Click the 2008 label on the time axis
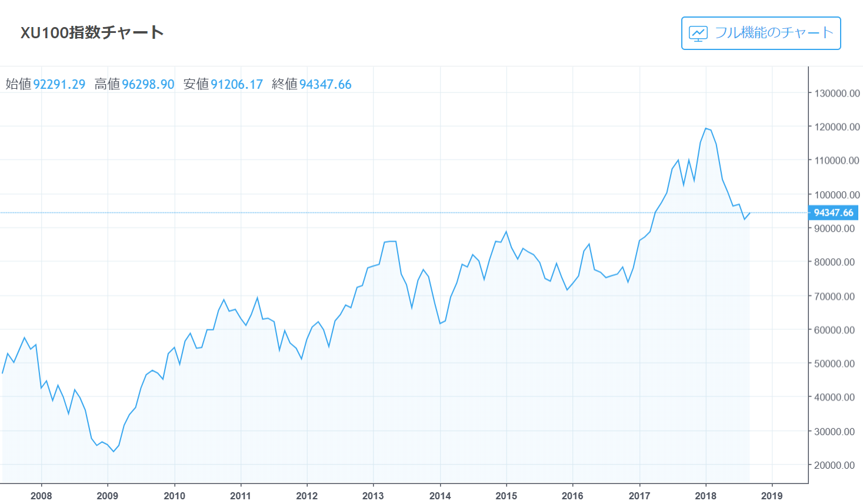This screenshot has width=863, height=504. 41,496
